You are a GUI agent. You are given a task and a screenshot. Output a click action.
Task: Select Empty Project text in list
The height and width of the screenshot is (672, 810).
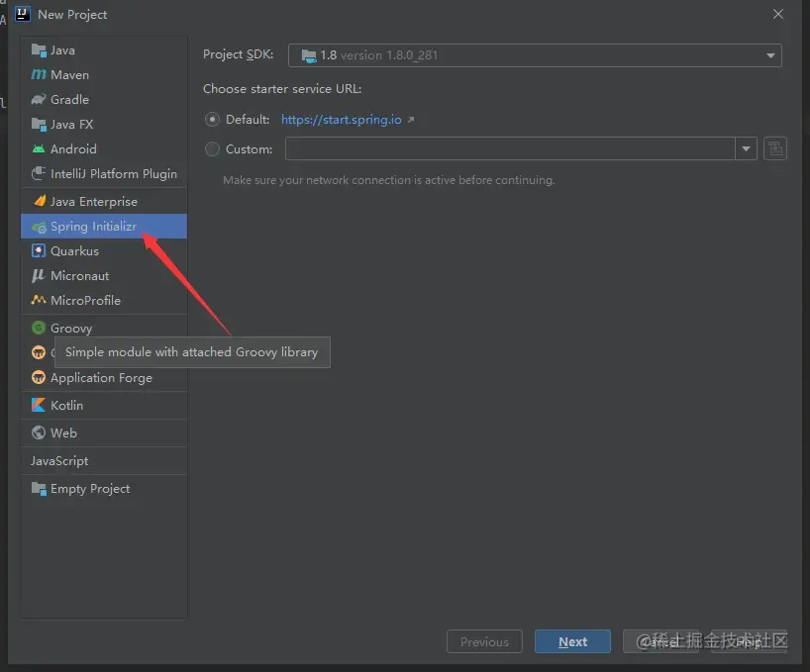90,489
